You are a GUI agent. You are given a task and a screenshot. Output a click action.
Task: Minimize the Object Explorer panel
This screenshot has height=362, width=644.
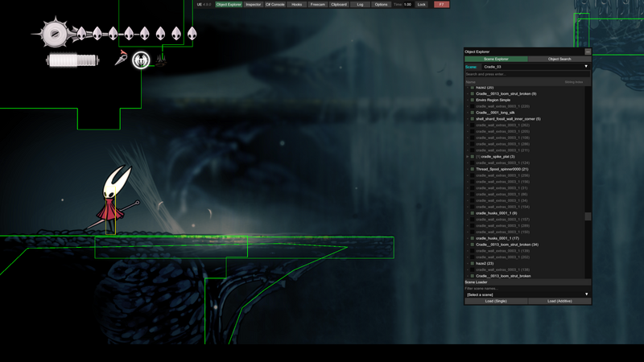588,51
